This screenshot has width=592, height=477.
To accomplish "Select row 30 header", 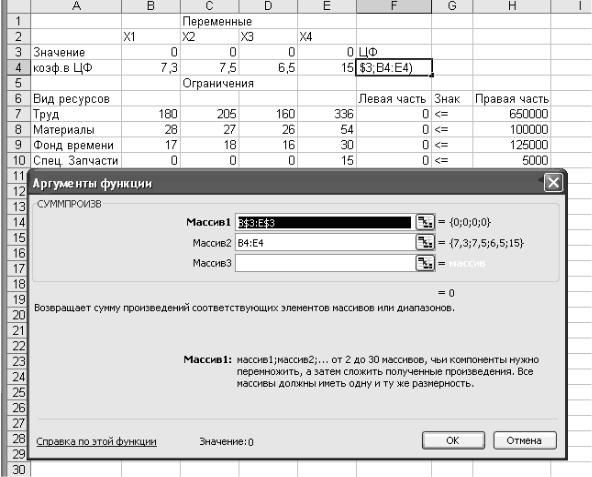I will click(19, 469).
